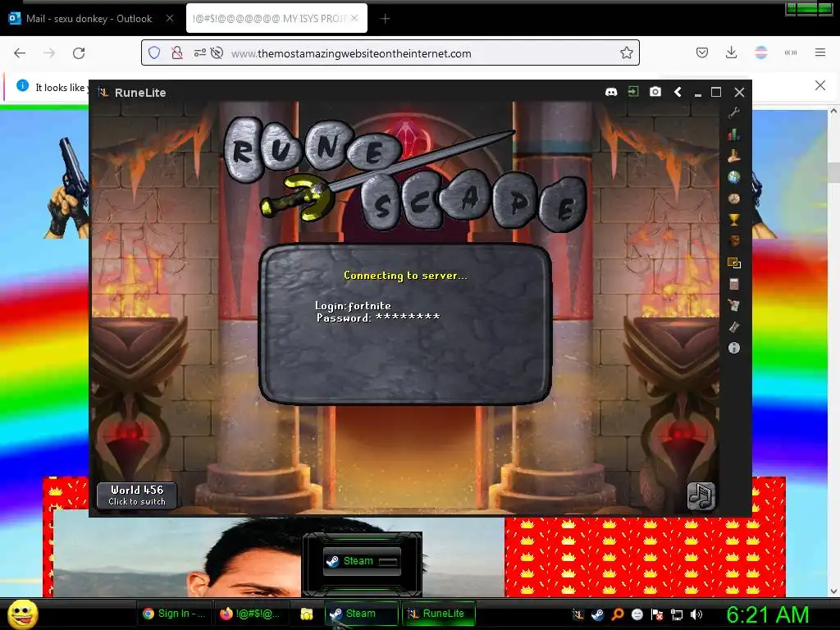Click the Steam taskbar preview thumbnail

pos(362,561)
